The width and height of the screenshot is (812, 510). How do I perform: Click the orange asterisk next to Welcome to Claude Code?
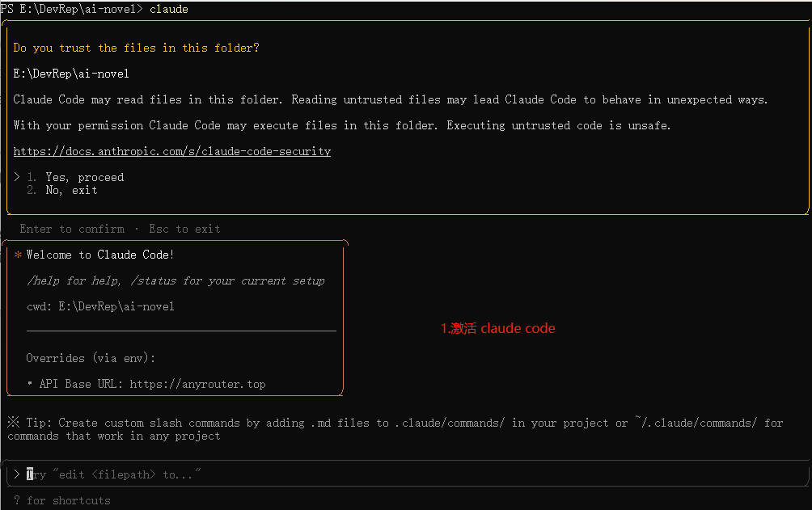click(x=18, y=255)
